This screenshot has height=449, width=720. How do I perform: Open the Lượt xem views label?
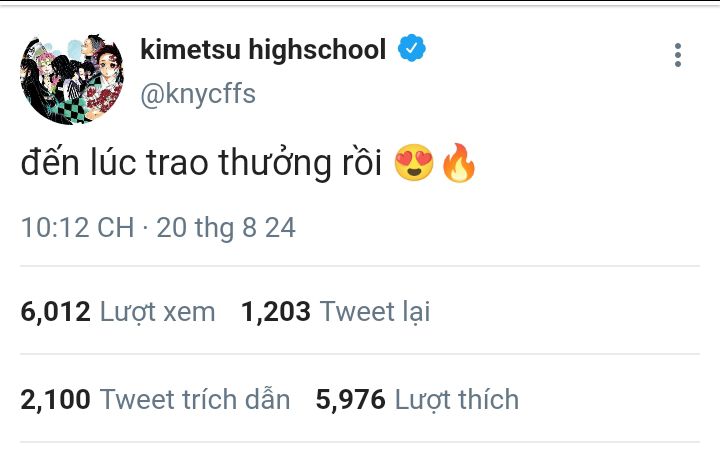(158, 312)
